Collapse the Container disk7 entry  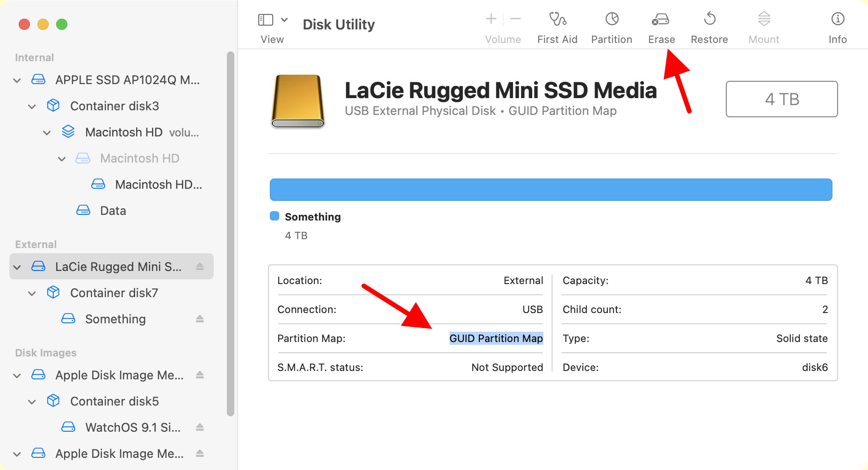pyautogui.click(x=32, y=293)
